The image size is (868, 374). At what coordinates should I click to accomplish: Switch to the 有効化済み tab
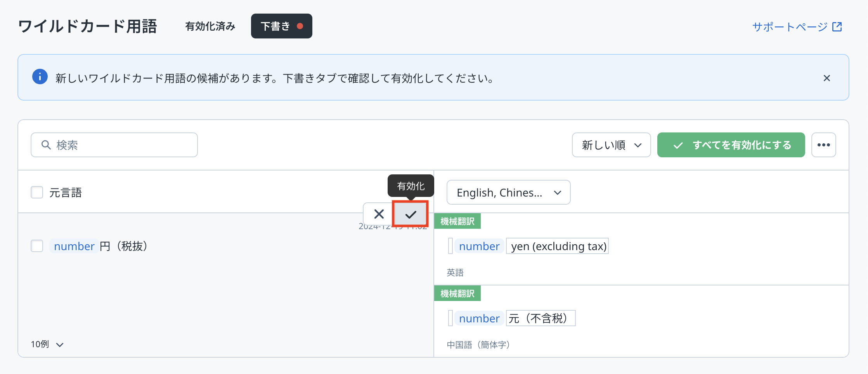[x=210, y=26]
